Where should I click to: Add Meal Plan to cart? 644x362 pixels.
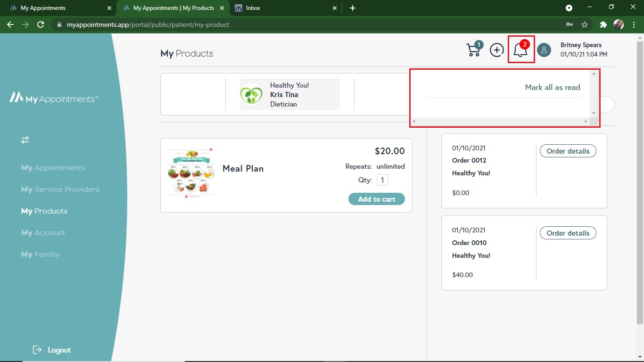(x=376, y=199)
